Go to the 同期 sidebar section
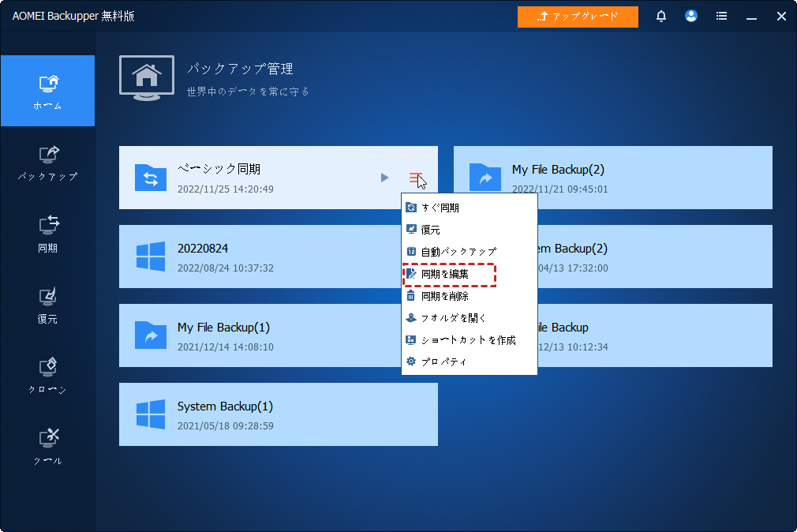This screenshot has height=532, width=797. tap(47, 234)
